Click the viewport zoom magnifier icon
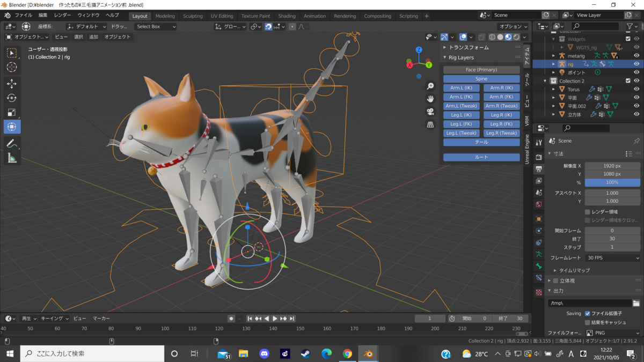Viewport: 644px width, 362px height. (x=430, y=86)
